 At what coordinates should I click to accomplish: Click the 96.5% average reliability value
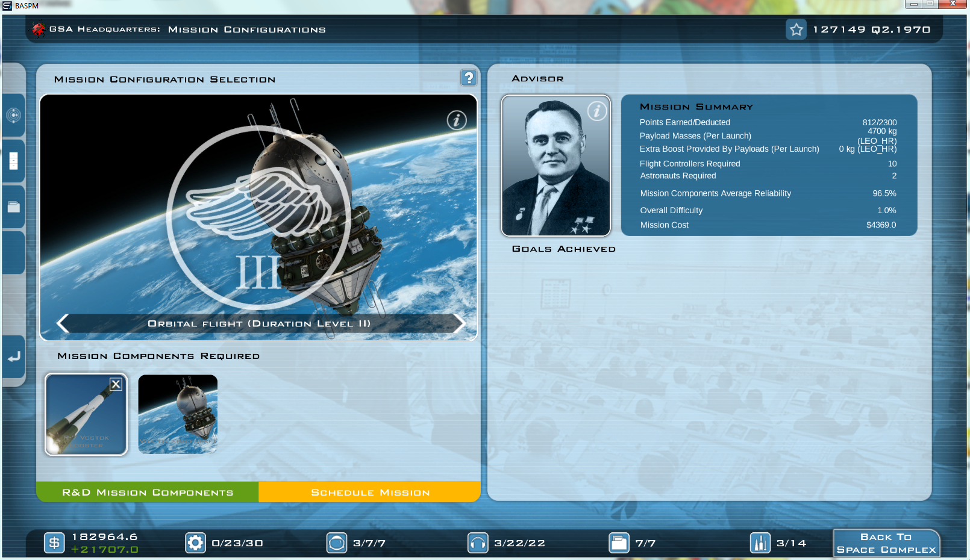click(x=884, y=193)
